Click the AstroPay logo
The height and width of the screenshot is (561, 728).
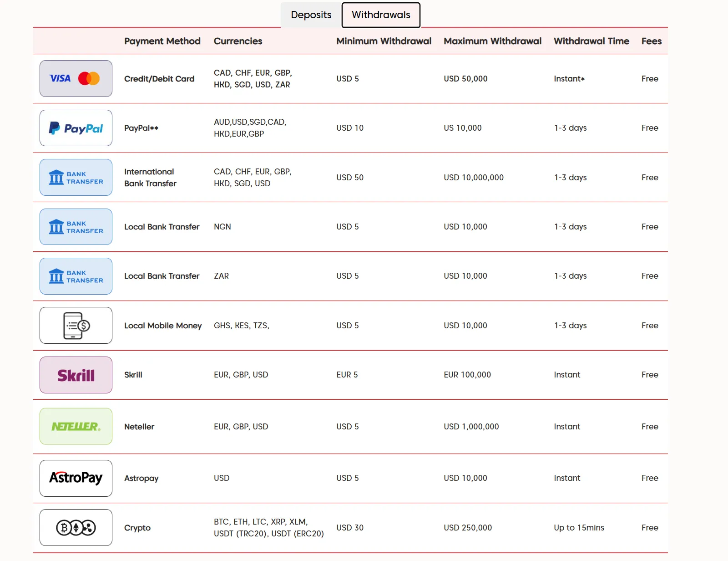pyautogui.click(x=76, y=478)
